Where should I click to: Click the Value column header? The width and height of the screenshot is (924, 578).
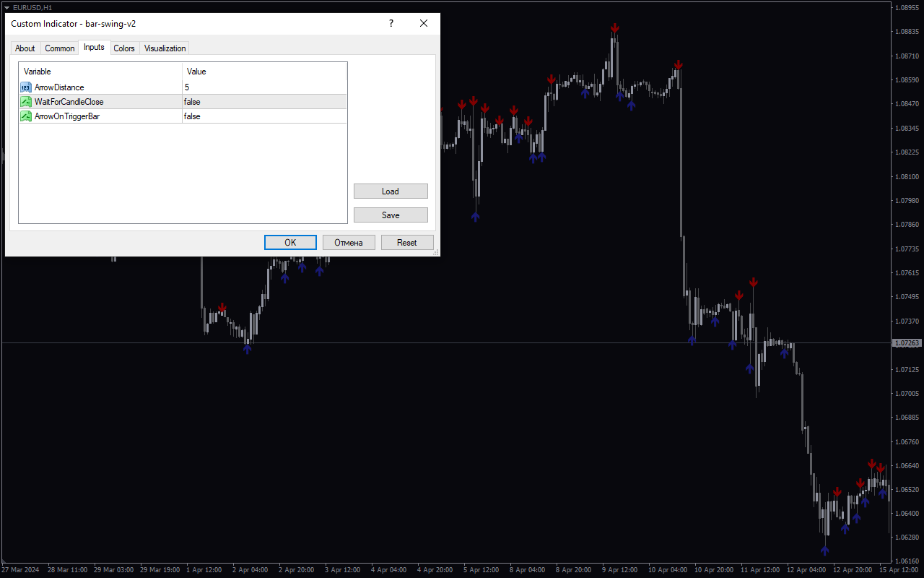click(264, 72)
